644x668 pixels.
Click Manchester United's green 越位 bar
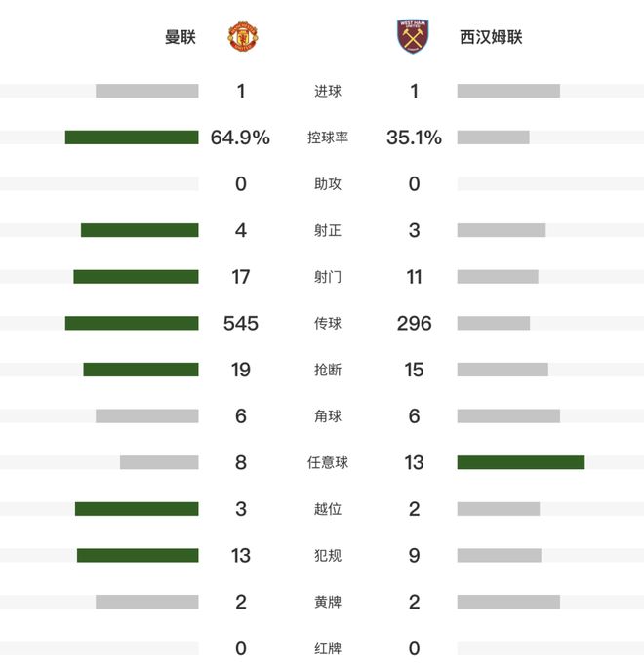tap(137, 509)
